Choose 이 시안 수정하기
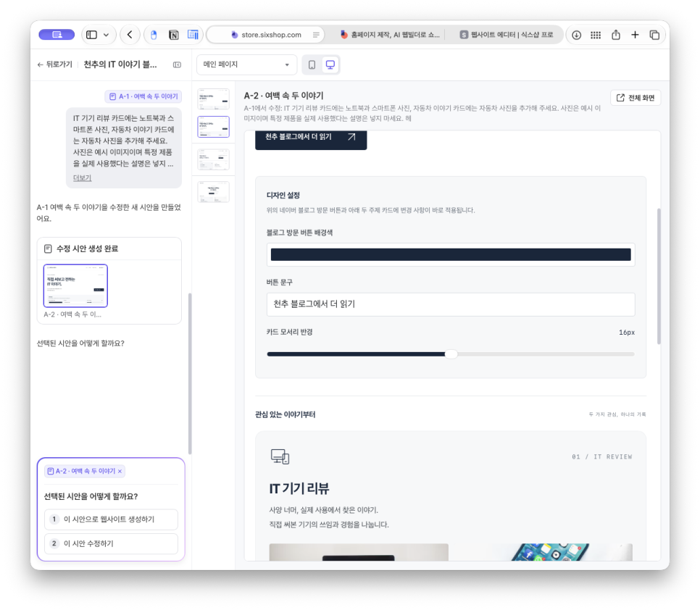Viewport: 700px width, 610px height. pos(111,543)
